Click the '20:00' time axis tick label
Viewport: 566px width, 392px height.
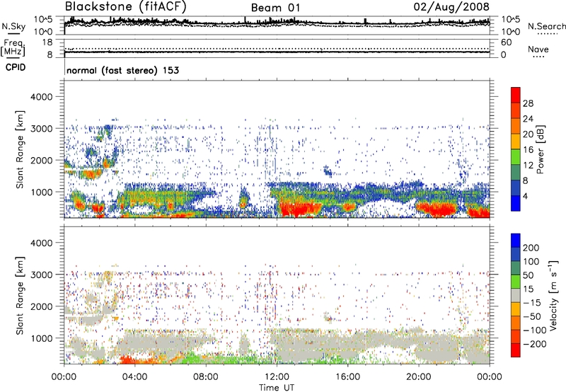419,377
